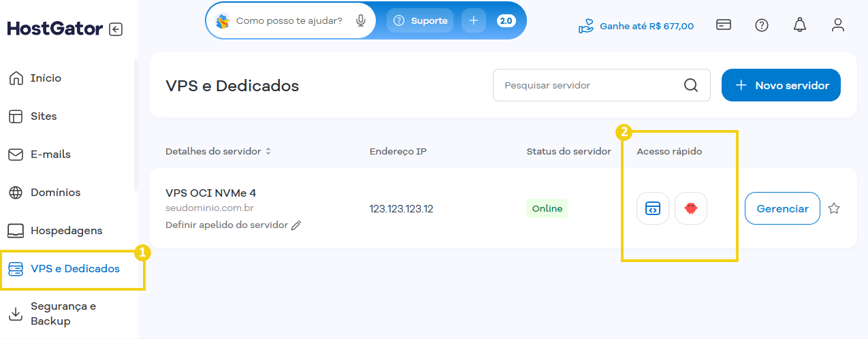Click the VPS OCI NVMe 4 server name

(x=211, y=193)
